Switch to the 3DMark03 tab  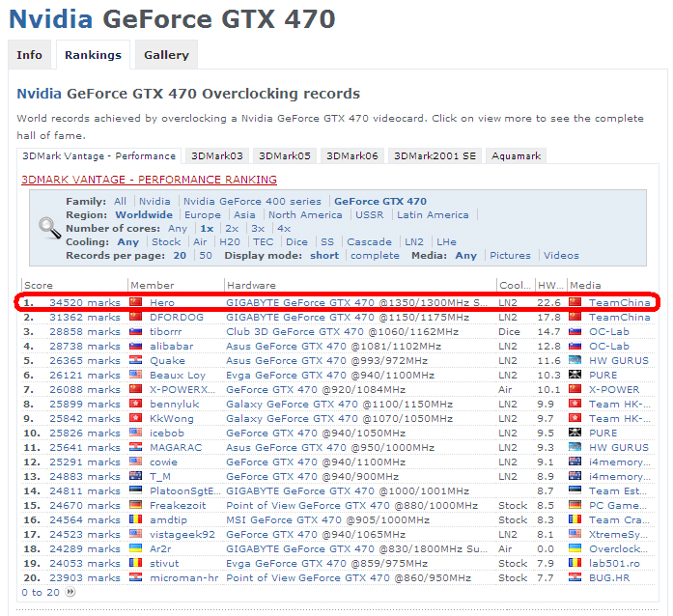tap(217, 155)
